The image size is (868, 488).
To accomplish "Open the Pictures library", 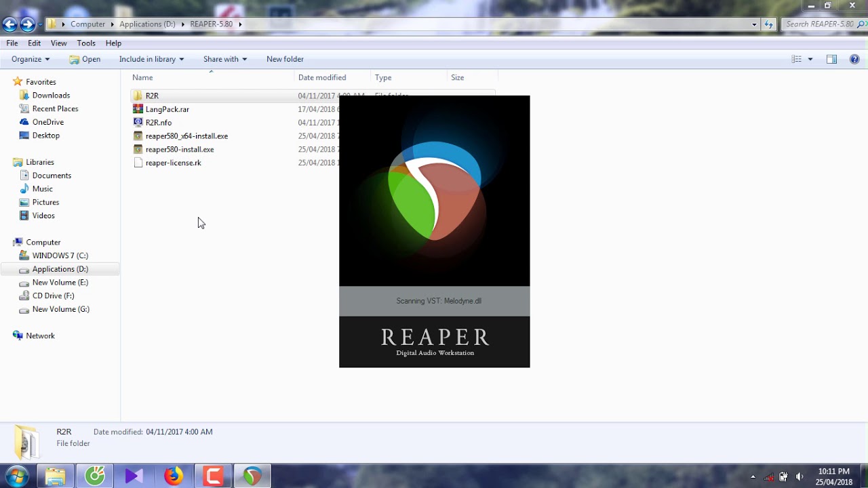I will tap(45, 202).
